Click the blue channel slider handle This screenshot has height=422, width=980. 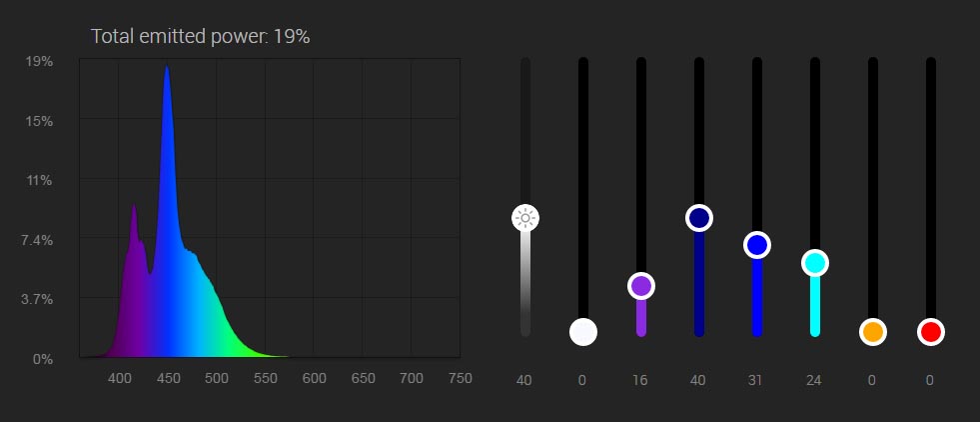(x=757, y=245)
